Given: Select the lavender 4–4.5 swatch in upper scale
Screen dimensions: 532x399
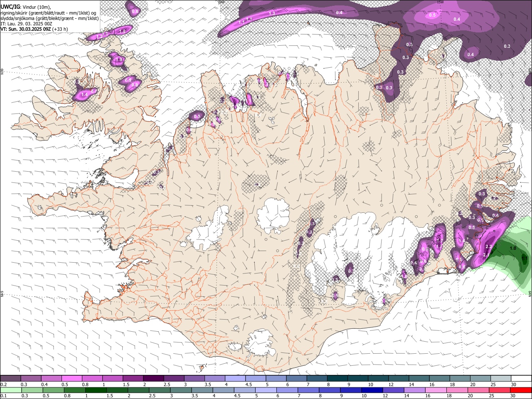Looking at the screenshot, I should 235,379.
